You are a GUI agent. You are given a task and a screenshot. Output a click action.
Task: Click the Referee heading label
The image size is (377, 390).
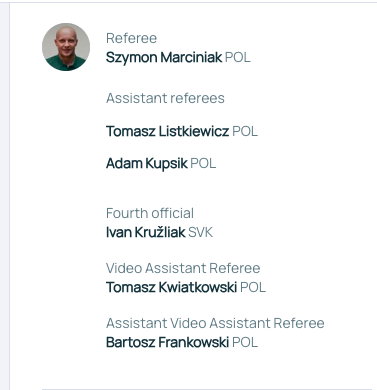pos(131,38)
